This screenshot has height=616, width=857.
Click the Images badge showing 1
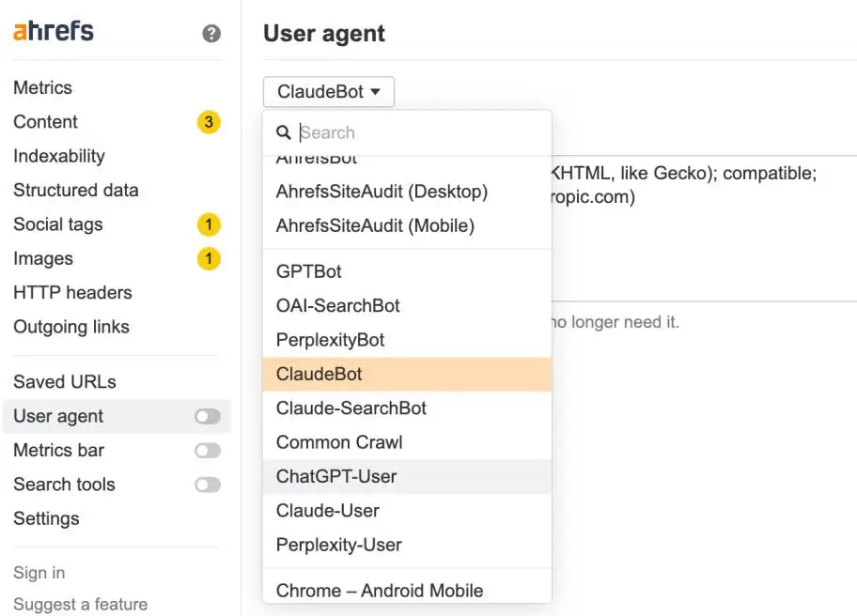(x=209, y=259)
